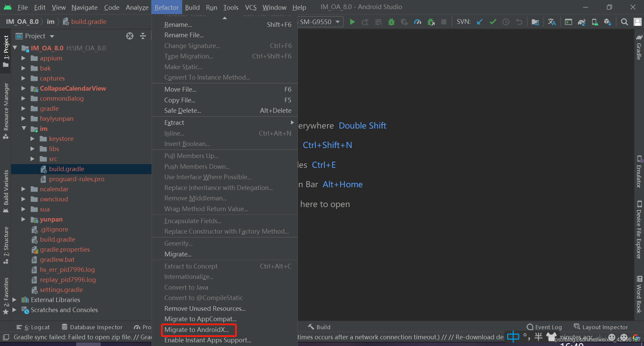This screenshot has height=346, width=644.
Task: Open the Emulator side panel
Action: [x=639, y=171]
